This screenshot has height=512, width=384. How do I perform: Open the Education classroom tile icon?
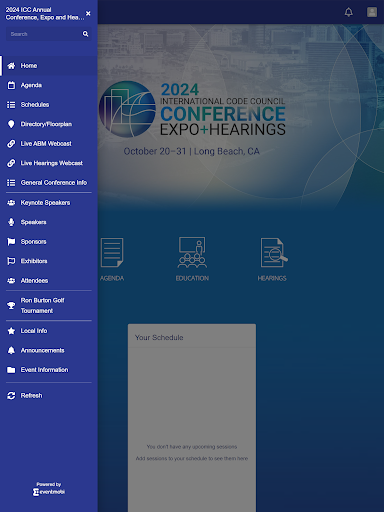coord(192,252)
